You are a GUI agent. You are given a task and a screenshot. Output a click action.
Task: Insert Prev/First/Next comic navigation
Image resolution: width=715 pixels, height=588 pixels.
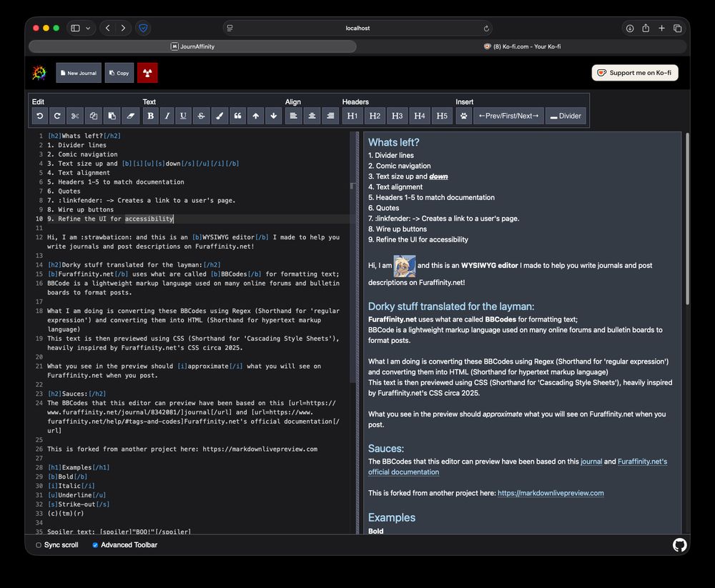(508, 116)
